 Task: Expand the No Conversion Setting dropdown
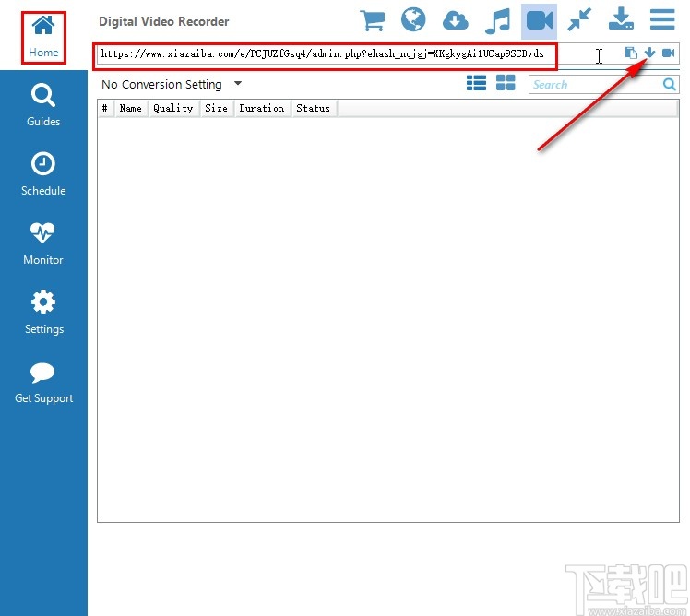(x=237, y=84)
